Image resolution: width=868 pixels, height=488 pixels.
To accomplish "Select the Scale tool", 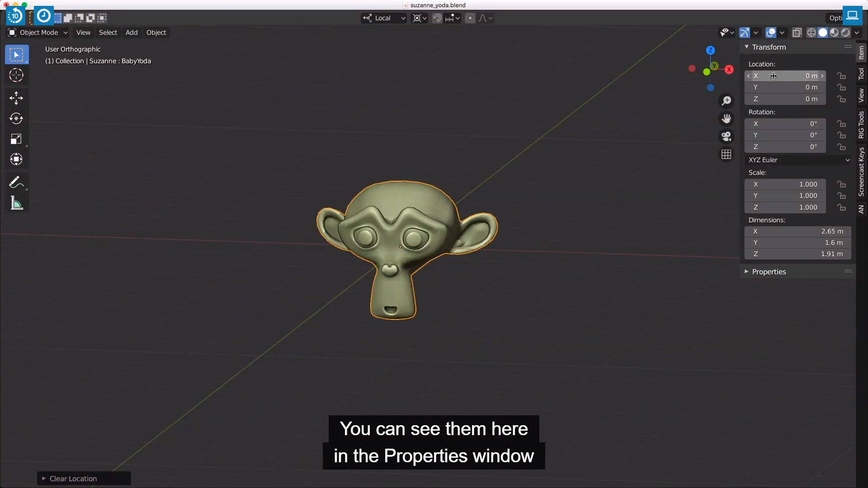I will click(x=16, y=139).
